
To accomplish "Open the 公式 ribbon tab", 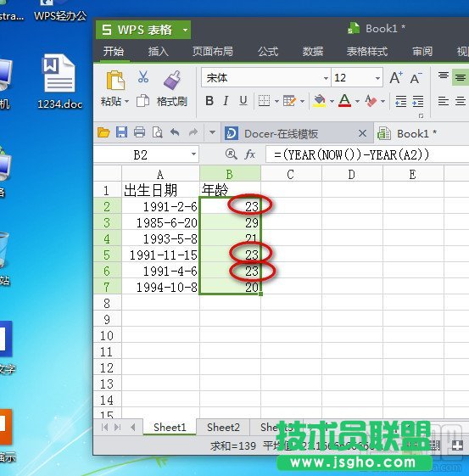I will (x=268, y=51).
